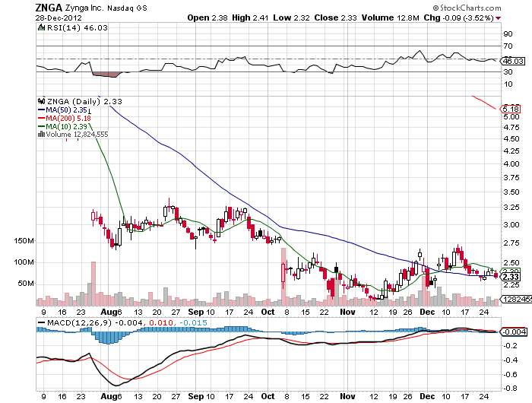The width and height of the screenshot is (532, 403).
Task: Click the red down-arrow change indicator
Action: pos(498,18)
